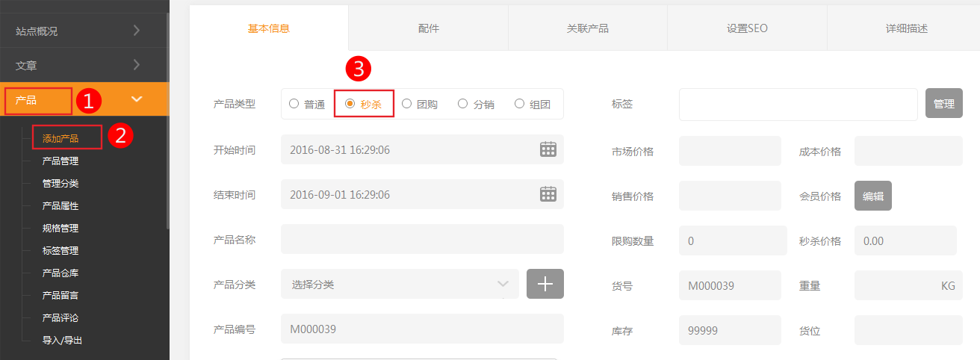Image resolution: width=980 pixels, height=360 pixels.
Task: Expand the 站点概况 sidebar section
Action: coord(136,31)
